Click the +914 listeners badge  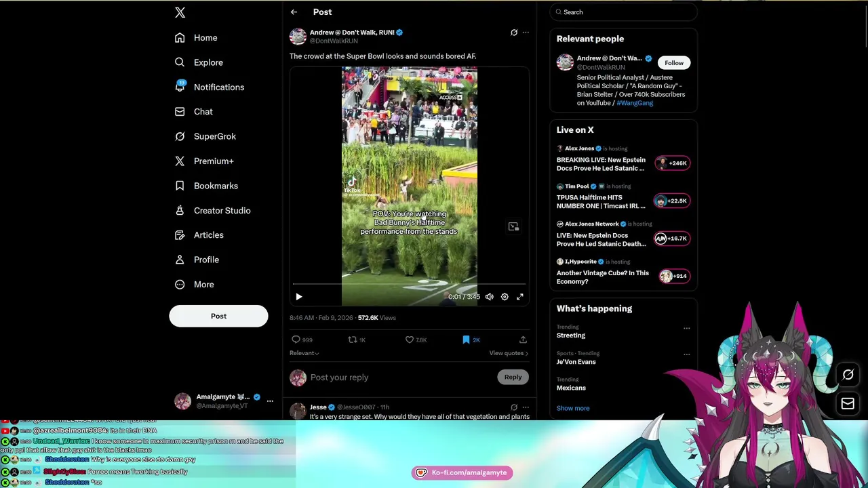[674, 276]
